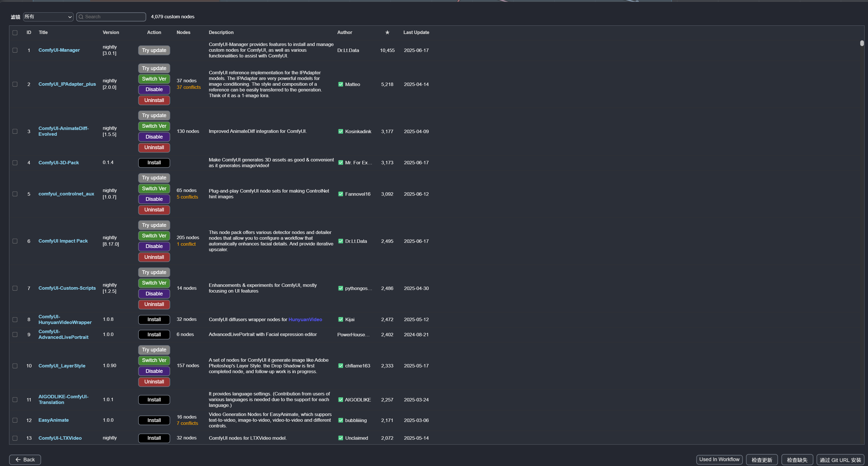The height and width of the screenshot is (466, 868).
Task: Check the ComfyUI-Manager row checkbox
Action: [x=15, y=50]
